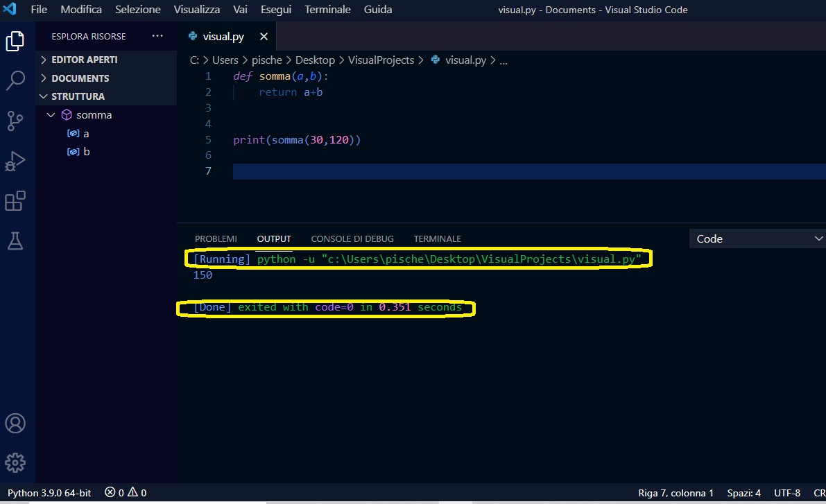The height and width of the screenshot is (504, 826).
Task: Open the Explorer view in activity bar
Action: pyautogui.click(x=15, y=41)
